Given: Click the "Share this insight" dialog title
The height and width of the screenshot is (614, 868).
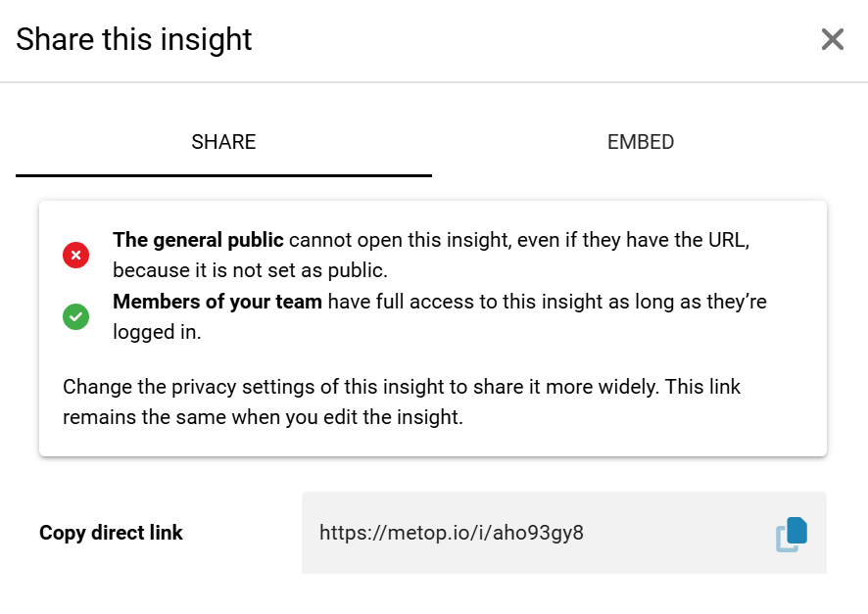Looking at the screenshot, I should point(134,39).
